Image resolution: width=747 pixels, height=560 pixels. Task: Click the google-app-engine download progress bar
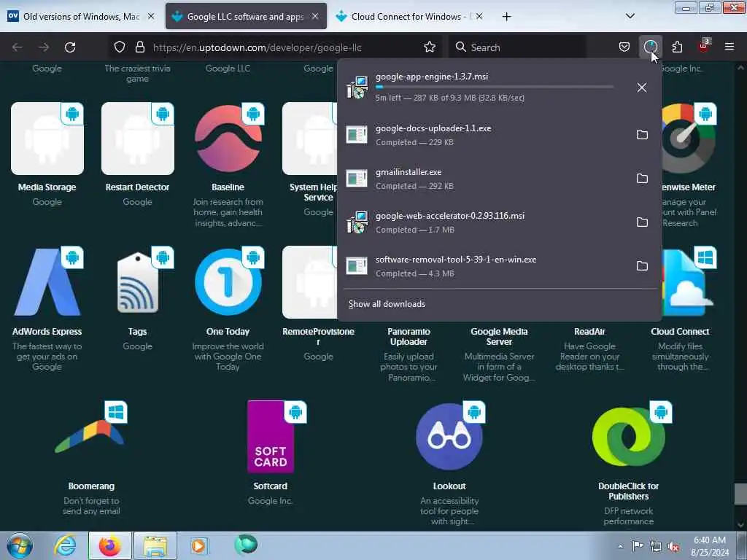point(495,87)
